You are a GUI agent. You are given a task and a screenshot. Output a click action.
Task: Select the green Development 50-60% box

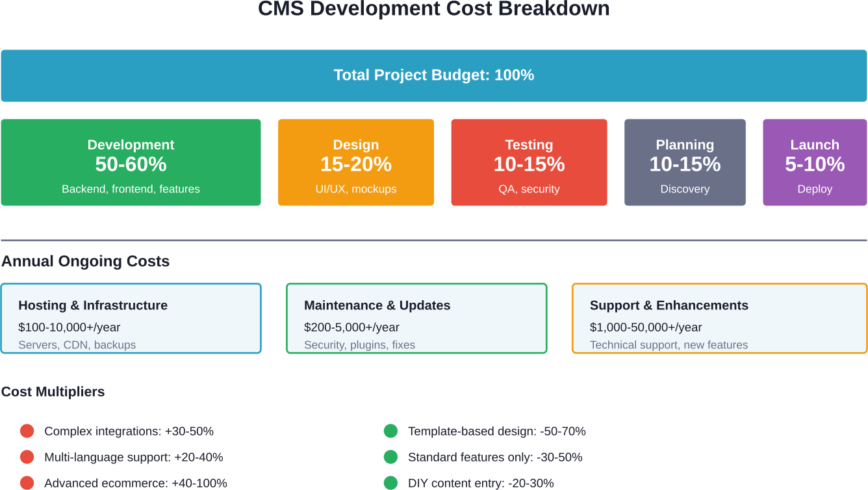[x=131, y=162]
